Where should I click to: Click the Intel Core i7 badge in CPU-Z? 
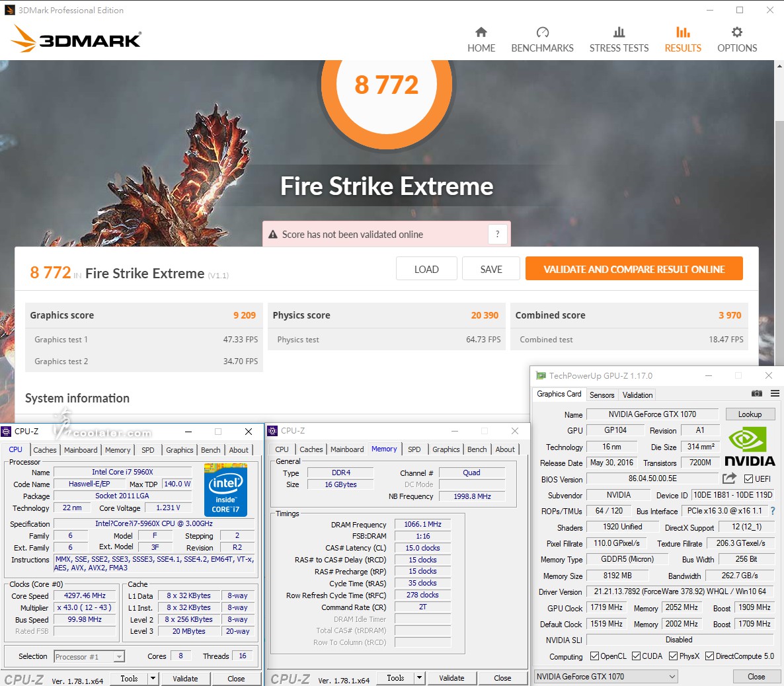(x=225, y=490)
